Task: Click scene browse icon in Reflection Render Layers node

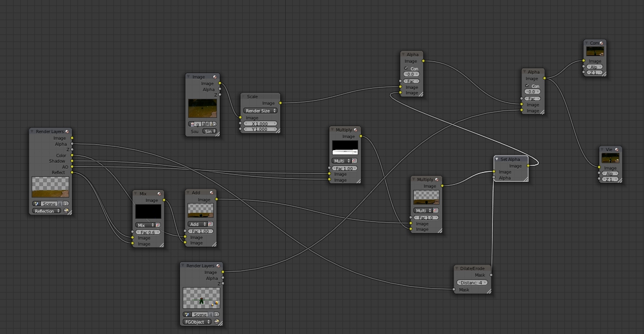Action: pos(37,204)
